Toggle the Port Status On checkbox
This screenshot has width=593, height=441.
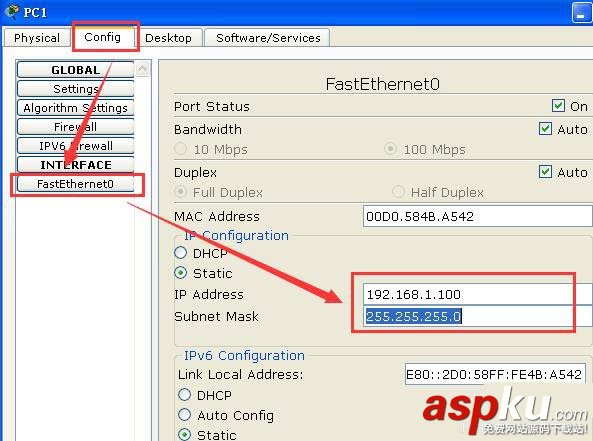(x=558, y=106)
